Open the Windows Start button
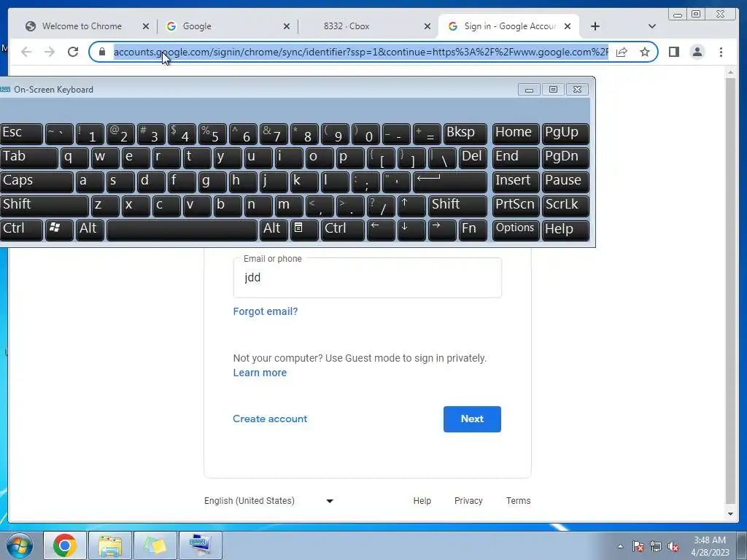 pyautogui.click(x=20, y=545)
